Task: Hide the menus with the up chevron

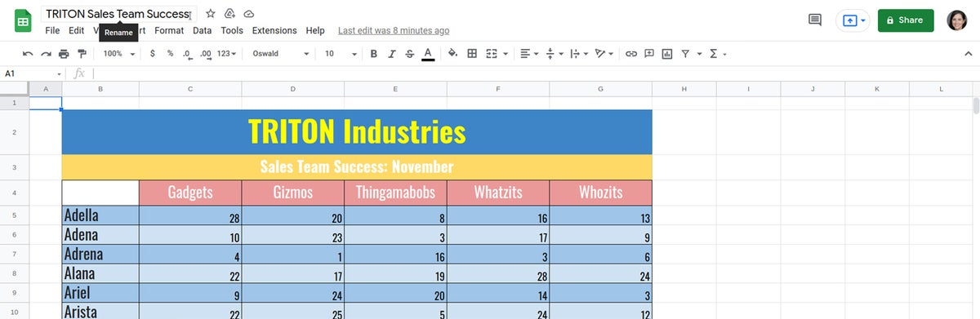Action: (x=969, y=54)
